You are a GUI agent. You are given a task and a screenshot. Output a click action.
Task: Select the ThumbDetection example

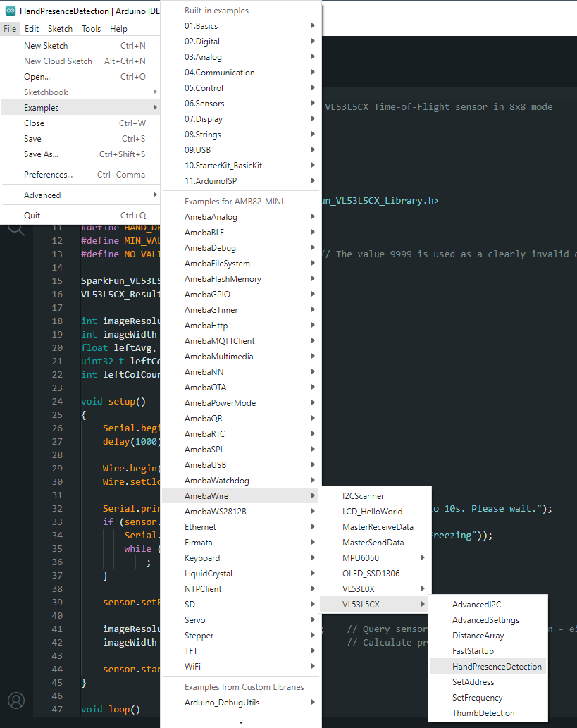483,713
